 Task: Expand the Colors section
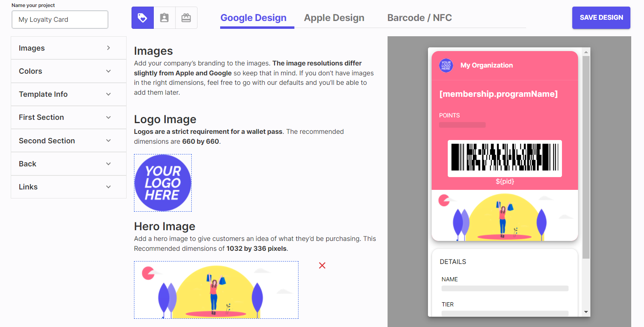(68, 71)
